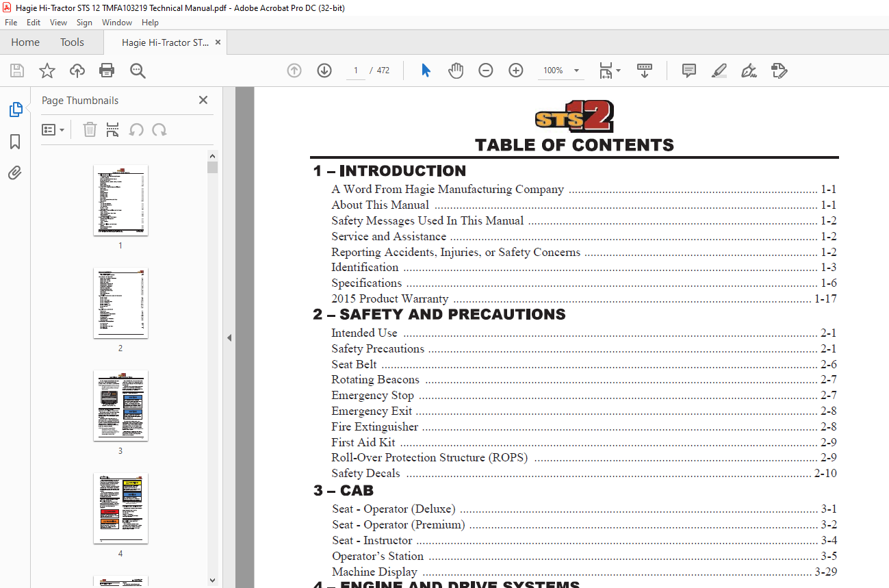This screenshot has height=588, width=889.
Task: Select page 4 thumbnail
Action: pyautogui.click(x=120, y=508)
